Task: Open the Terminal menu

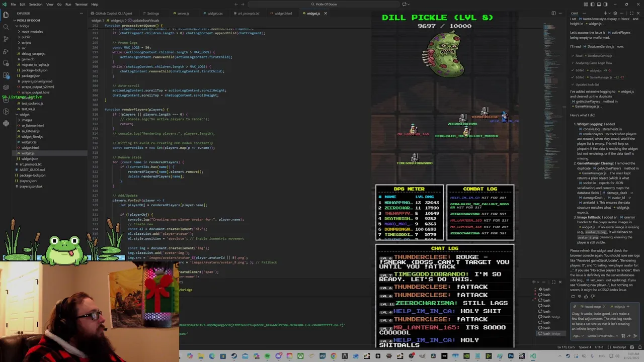Action: [81, 4]
